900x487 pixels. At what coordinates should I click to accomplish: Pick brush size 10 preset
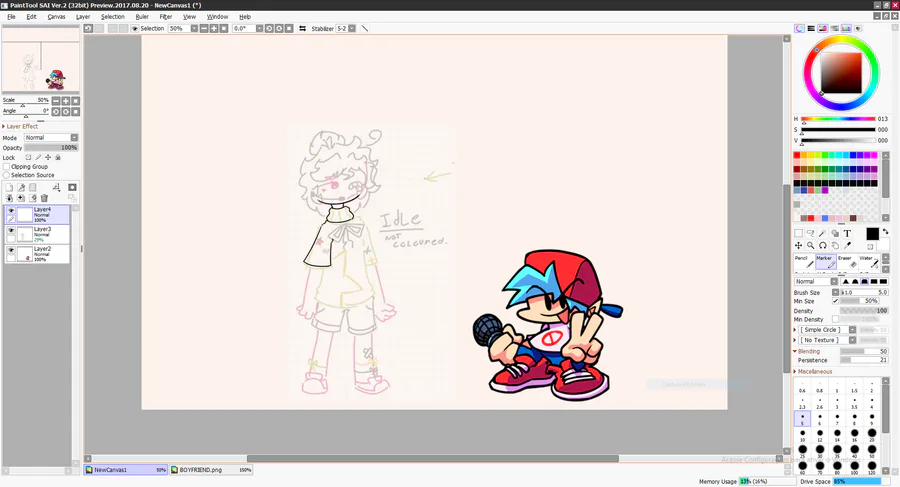tap(802, 435)
